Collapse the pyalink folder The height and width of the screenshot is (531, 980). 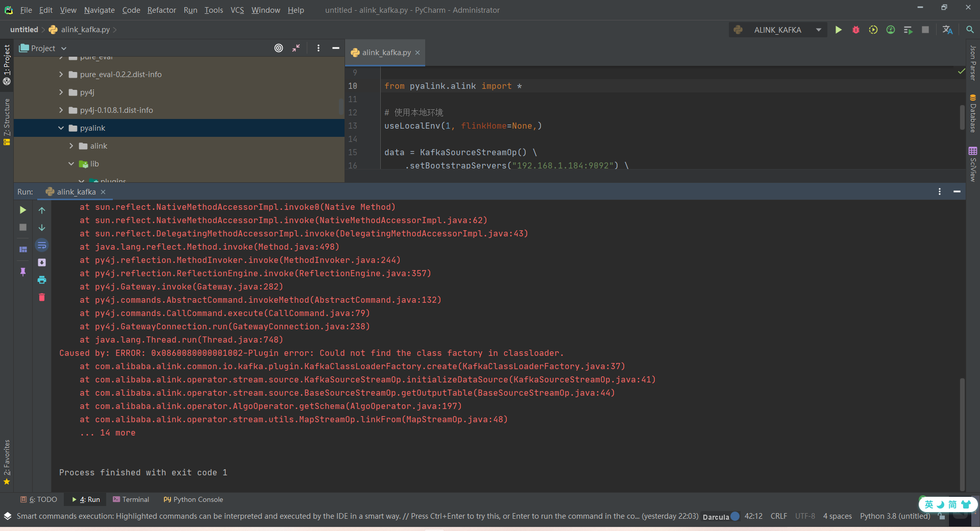[x=61, y=128]
